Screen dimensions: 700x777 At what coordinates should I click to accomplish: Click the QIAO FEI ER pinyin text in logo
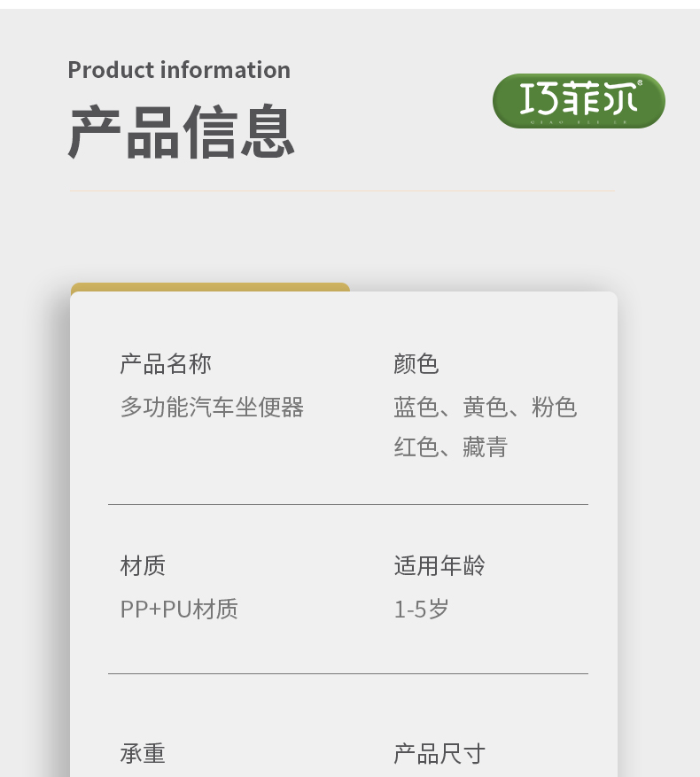[578, 122]
